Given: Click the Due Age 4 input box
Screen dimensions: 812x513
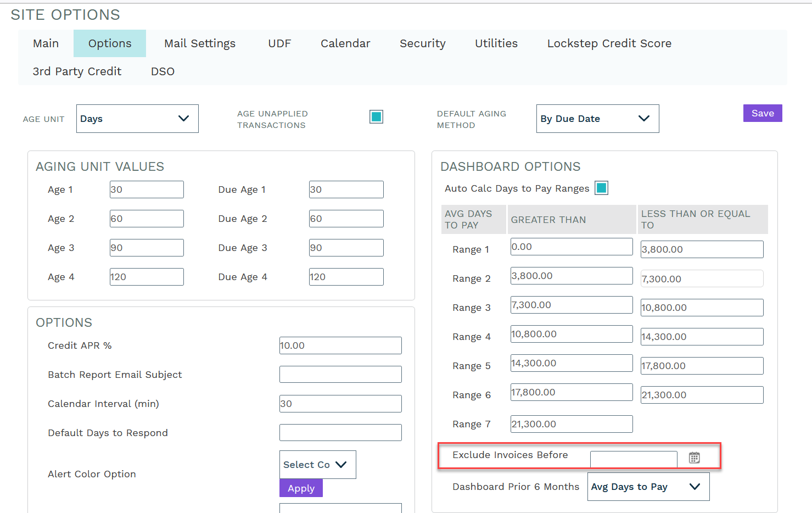Looking at the screenshot, I should pyautogui.click(x=346, y=277).
